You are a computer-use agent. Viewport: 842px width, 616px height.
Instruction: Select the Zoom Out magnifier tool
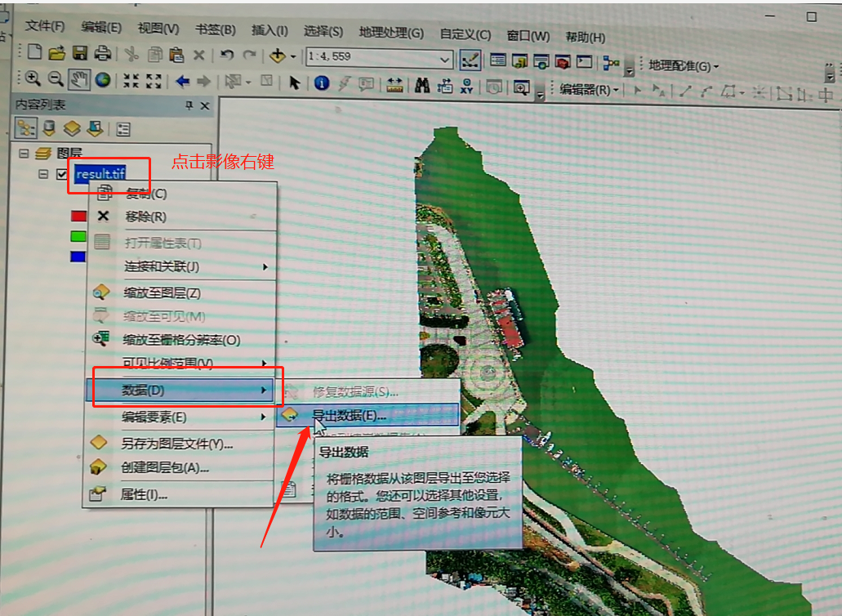click(56, 79)
